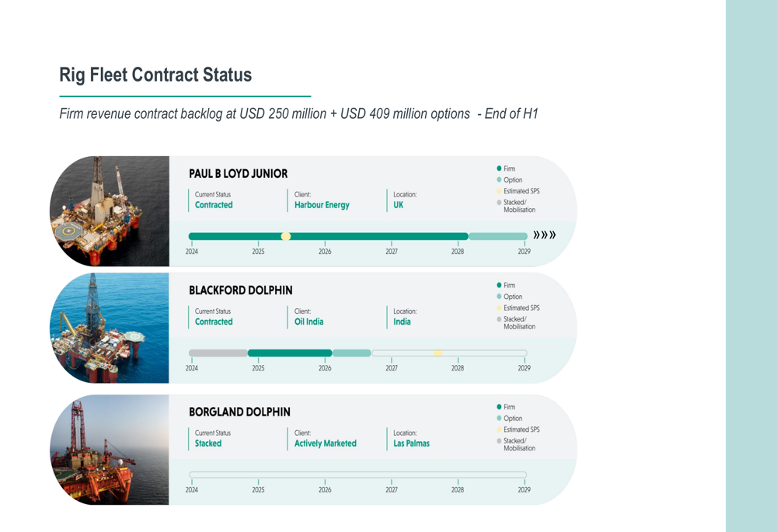Click the Rig Fleet Contract Status heading

155,75
